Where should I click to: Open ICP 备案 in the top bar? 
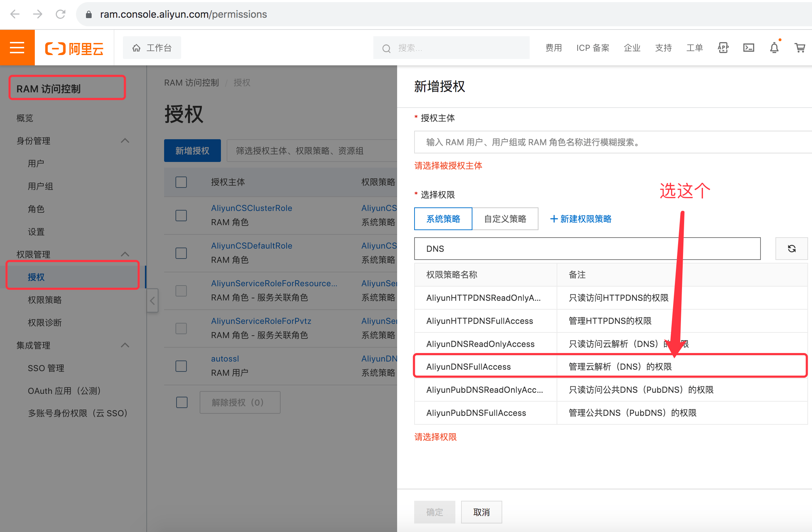593,48
